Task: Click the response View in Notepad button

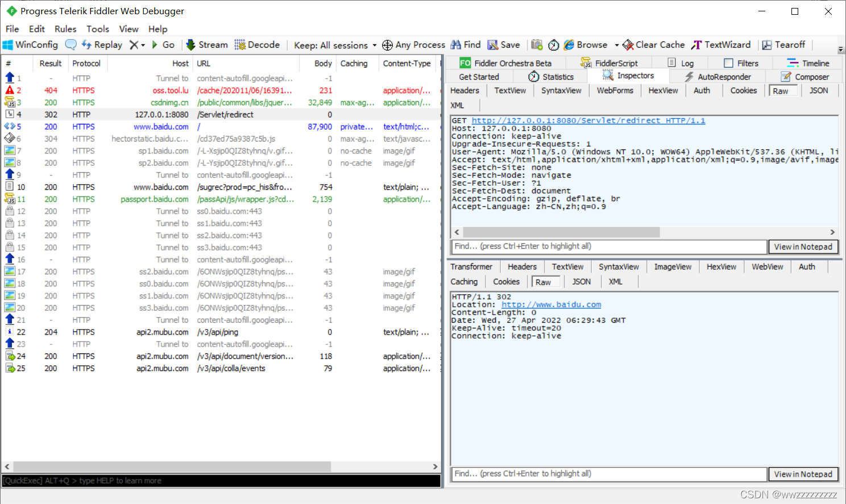Action: tap(803, 474)
